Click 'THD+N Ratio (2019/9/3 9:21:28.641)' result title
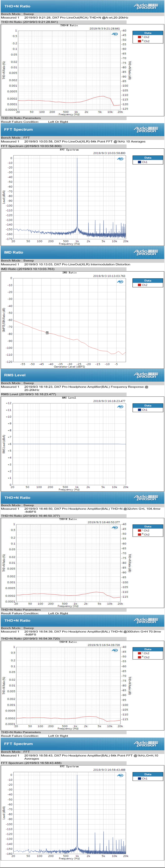This screenshot has height=868, width=165. point(30,22)
